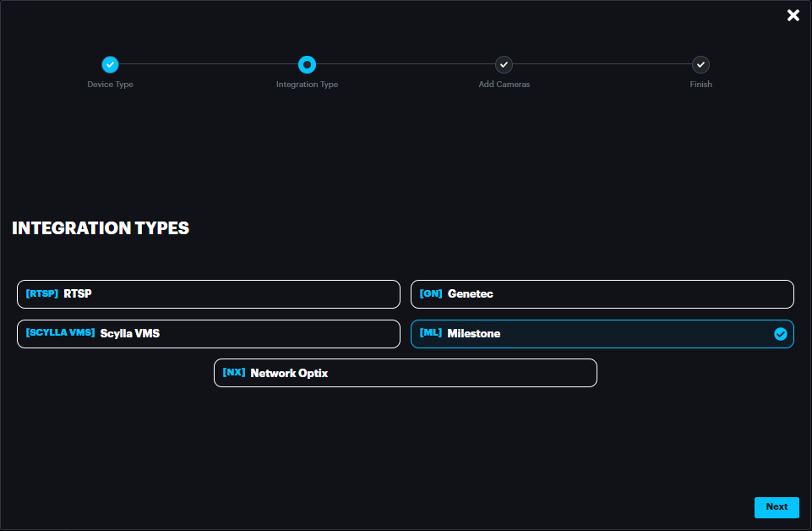Click the [NX] tag badge
Screen dimensions: 812x531
pyautogui.click(x=234, y=373)
